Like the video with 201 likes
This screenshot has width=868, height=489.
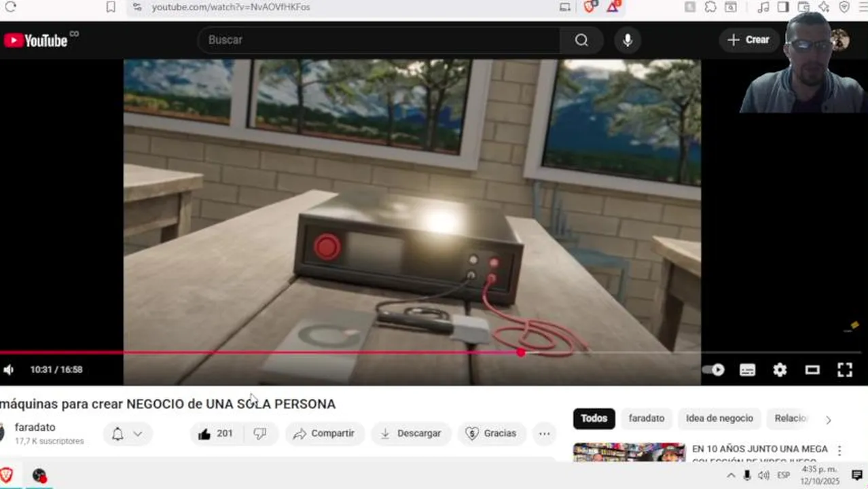pyautogui.click(x=216, y=433)
